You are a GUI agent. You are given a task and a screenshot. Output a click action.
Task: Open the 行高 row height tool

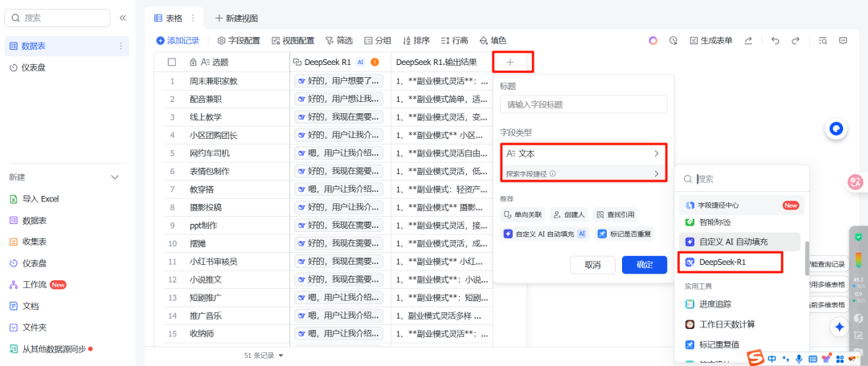coord(454,40)
